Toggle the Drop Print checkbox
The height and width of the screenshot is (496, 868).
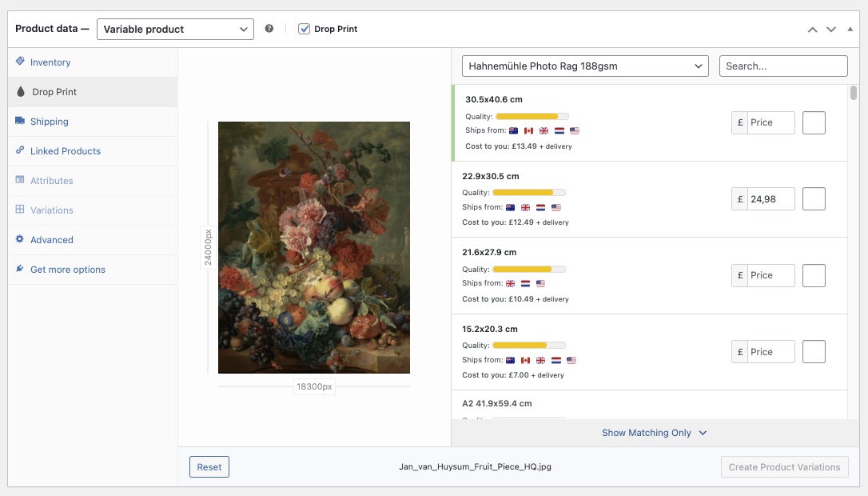304,29
